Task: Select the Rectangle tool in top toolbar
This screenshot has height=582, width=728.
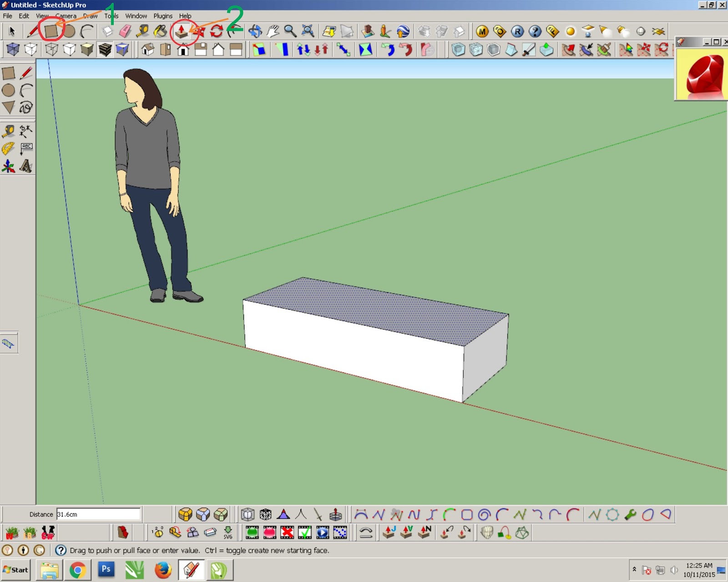Action: tap(51, 31)
